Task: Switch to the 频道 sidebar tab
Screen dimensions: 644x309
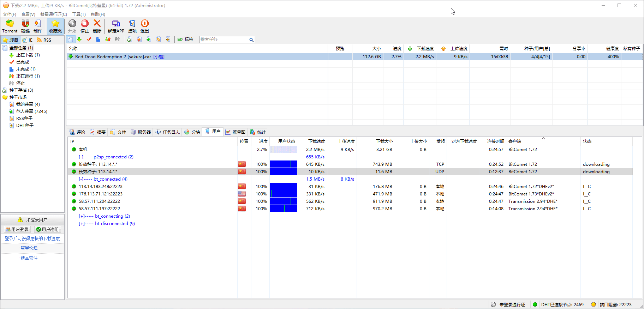Action: 11,40
